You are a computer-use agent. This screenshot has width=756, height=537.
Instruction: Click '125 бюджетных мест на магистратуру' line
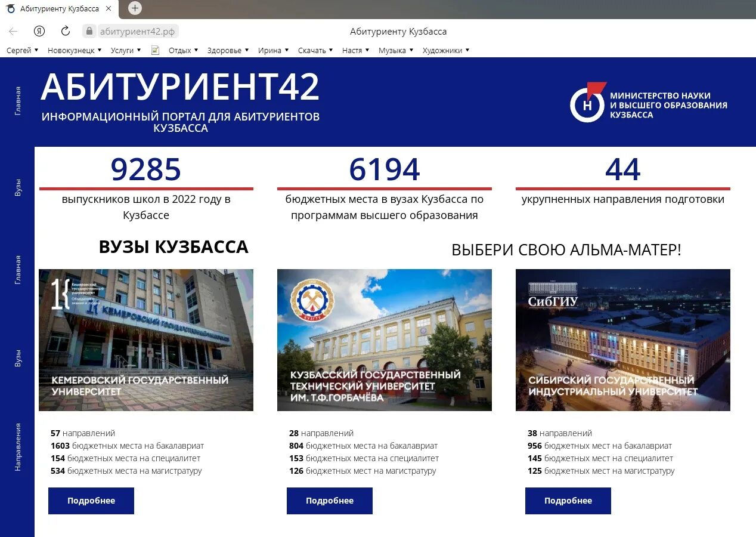(601, 471)
